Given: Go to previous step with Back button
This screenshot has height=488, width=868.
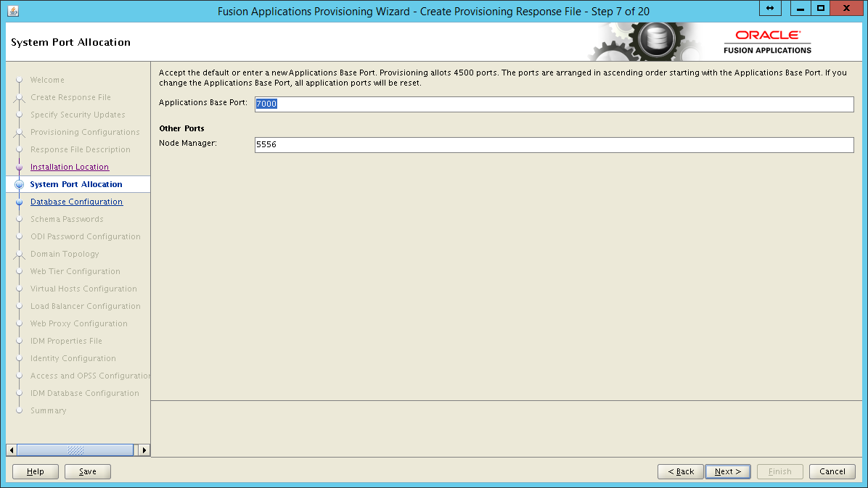Looking at the screenshot, I should point(680,471).
